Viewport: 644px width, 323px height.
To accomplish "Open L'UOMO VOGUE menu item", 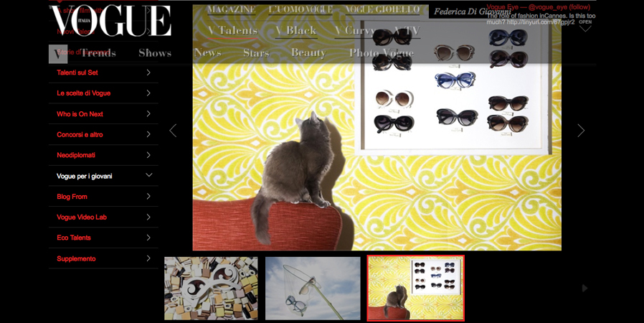I will (x=300, y=9).
